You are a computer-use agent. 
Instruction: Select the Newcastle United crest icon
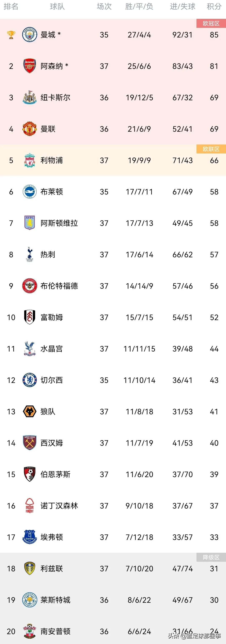point(30,98)
